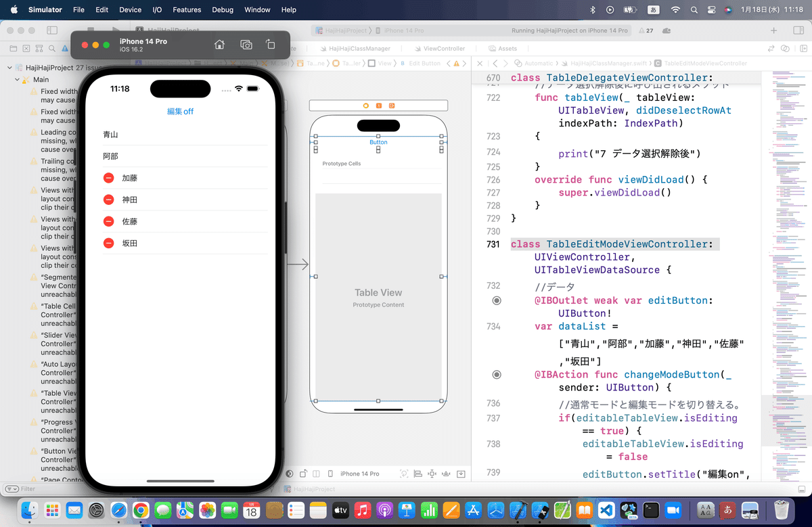Tap the red delete circle beside 坂田

coord(108,243)
